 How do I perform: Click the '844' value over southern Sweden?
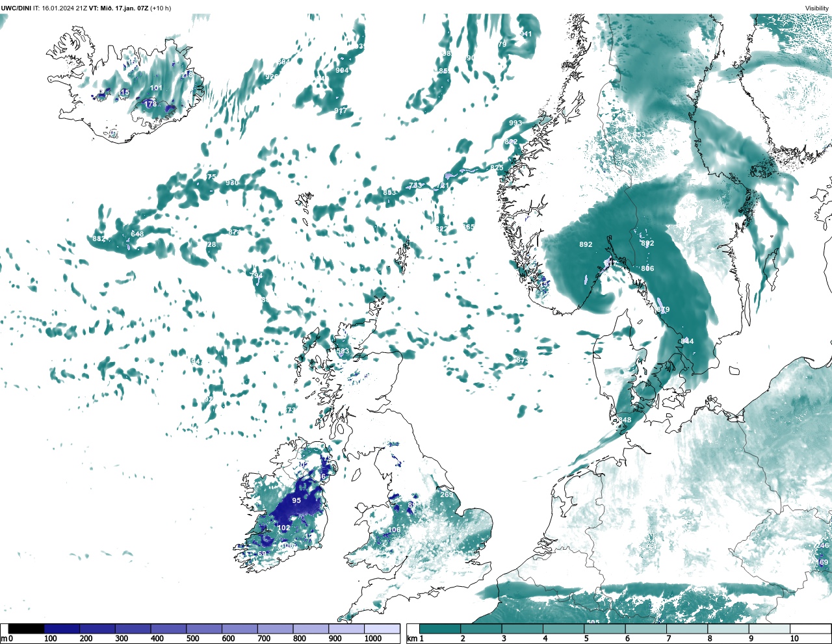[687, 341]
